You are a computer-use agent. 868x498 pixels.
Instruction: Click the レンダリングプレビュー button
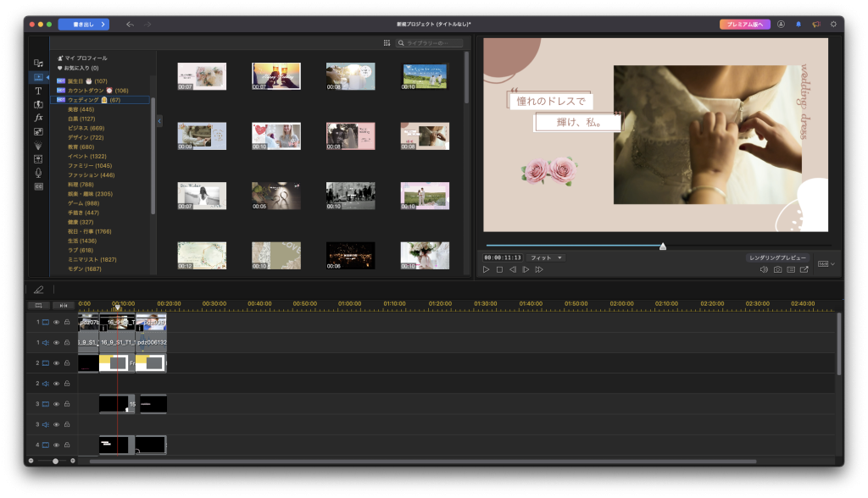tap(778, 257)
